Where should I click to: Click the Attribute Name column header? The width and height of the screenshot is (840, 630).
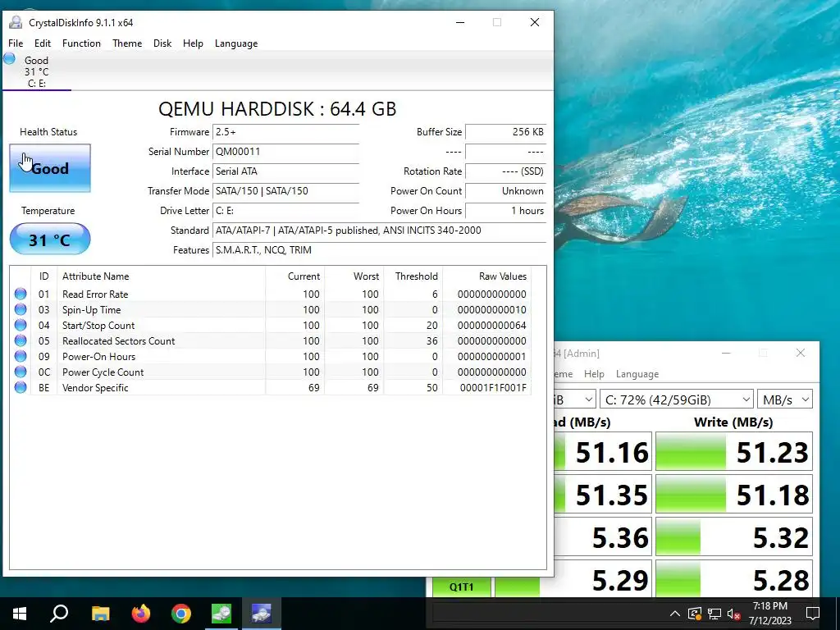161,276
